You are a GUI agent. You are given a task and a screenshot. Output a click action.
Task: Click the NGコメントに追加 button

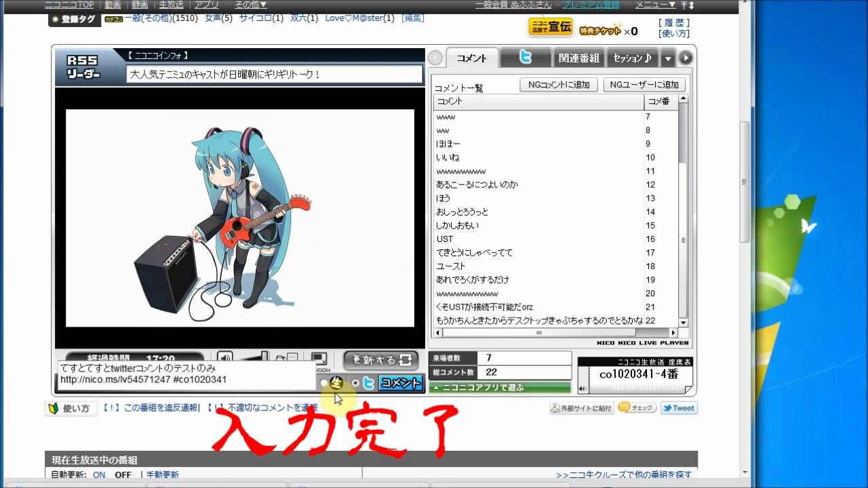[558, 85]
